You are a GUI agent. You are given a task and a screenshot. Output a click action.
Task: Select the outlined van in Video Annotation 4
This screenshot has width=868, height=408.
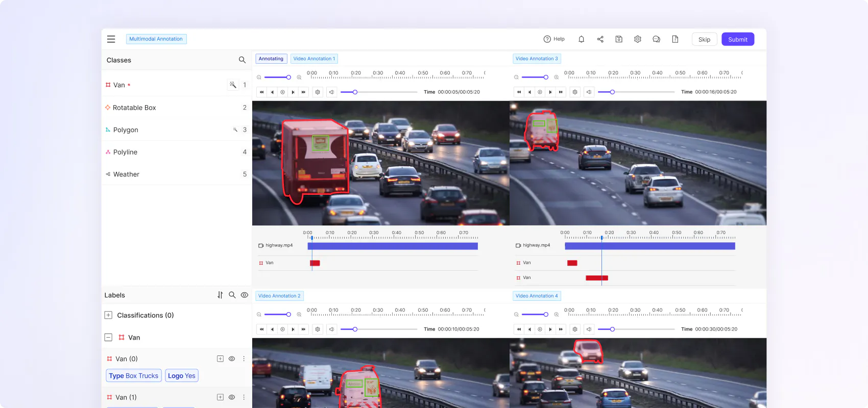point(588,351)
